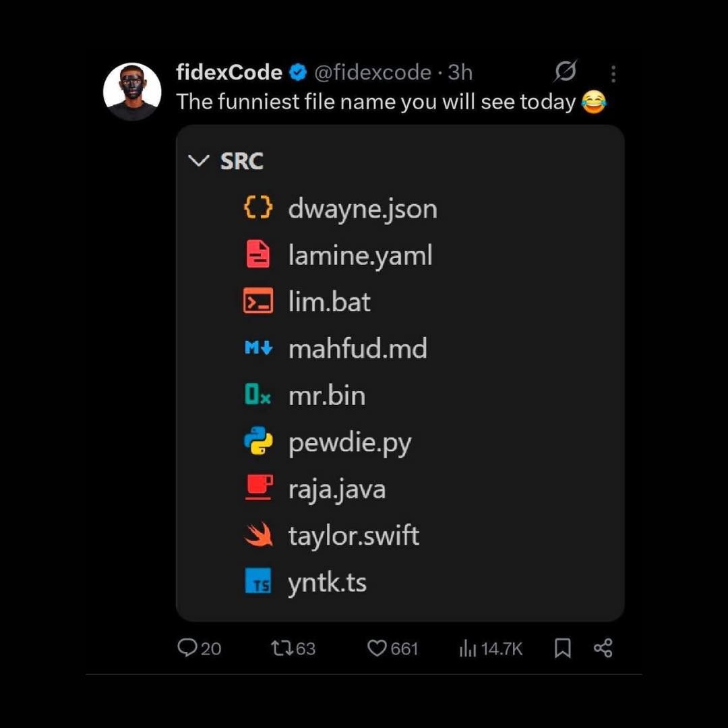Collapse the SRC folder chevron

(199, 161)
